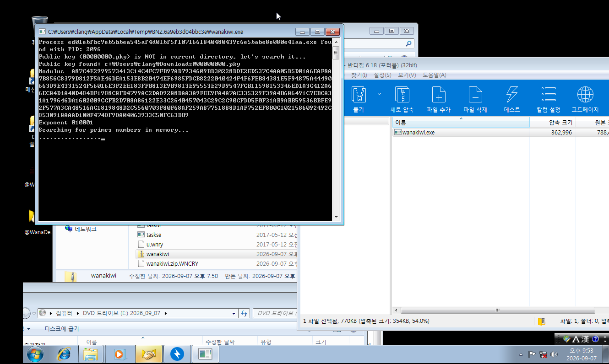Sort Bandizip list by 압축 크기 column
This screenshot has height=364, width=609.
click(552, 123)
